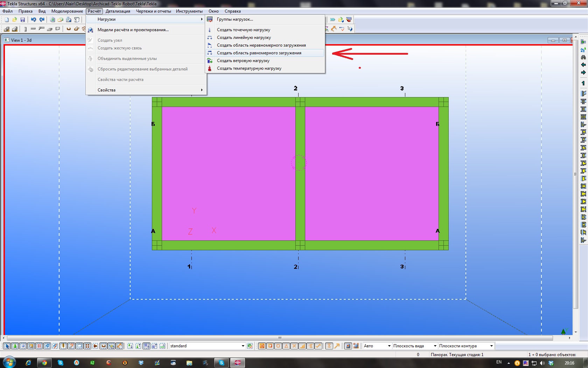This screenshot has height=368, width=588.
Task: Open the 'standard' selection filter dropdown
Action: click(243, 346)
